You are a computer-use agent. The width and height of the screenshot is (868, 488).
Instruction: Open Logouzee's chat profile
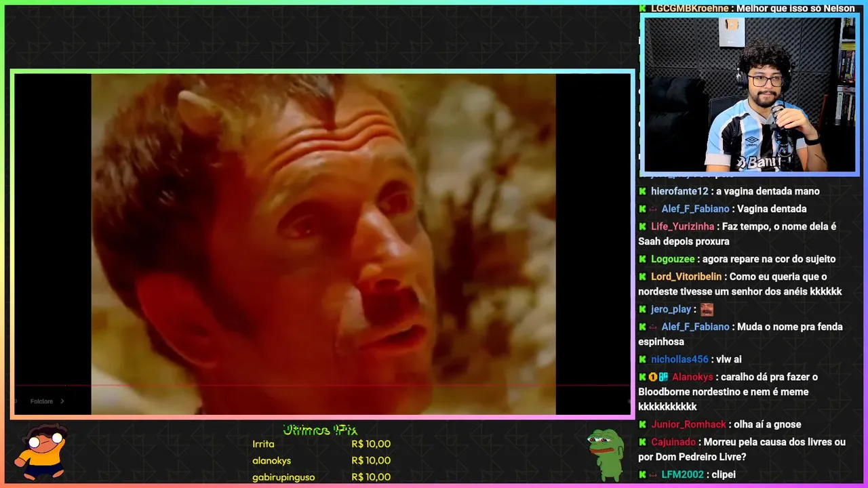(673, 260)
